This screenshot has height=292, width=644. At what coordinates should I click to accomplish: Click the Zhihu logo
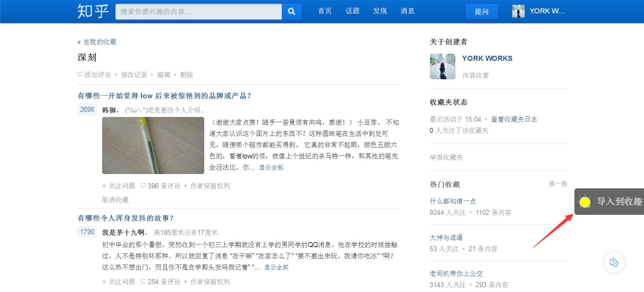pos(93,11)
